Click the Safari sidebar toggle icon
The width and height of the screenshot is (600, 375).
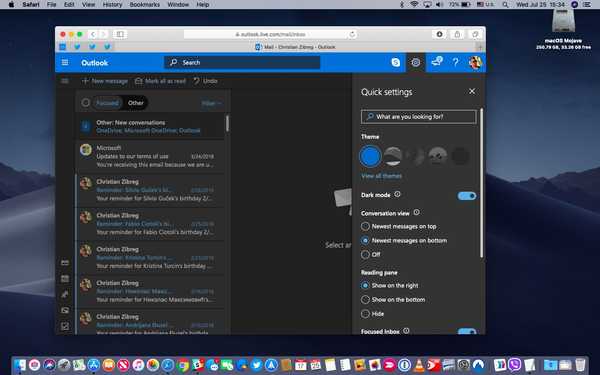point(120,34)
